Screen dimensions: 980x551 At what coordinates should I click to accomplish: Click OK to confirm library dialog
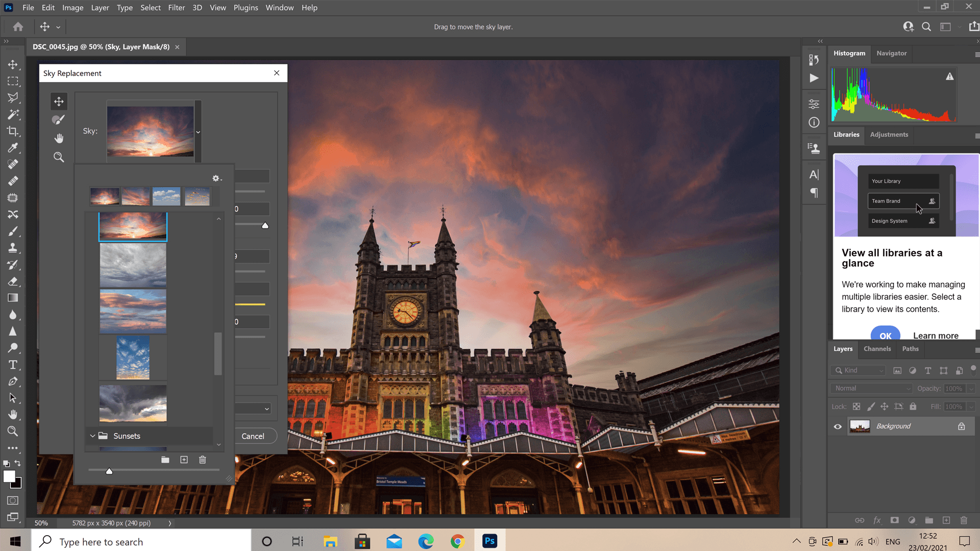tap(885, 335)
